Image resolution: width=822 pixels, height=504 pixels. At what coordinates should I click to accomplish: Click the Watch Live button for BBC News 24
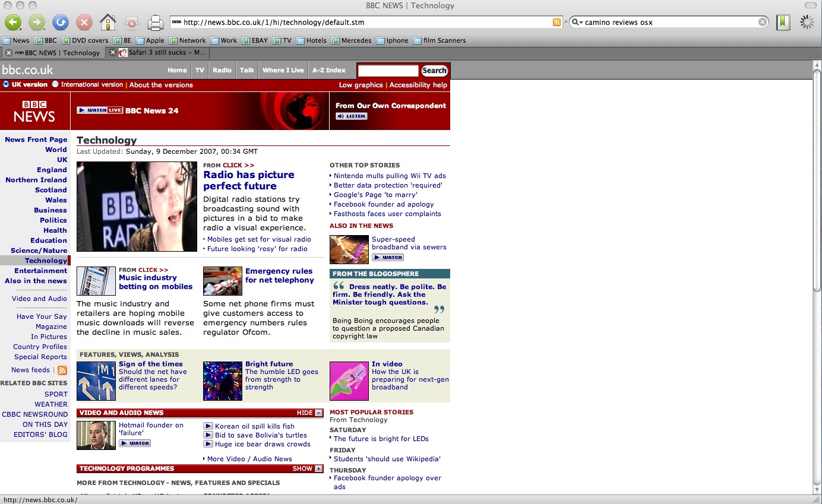(100, 110)
